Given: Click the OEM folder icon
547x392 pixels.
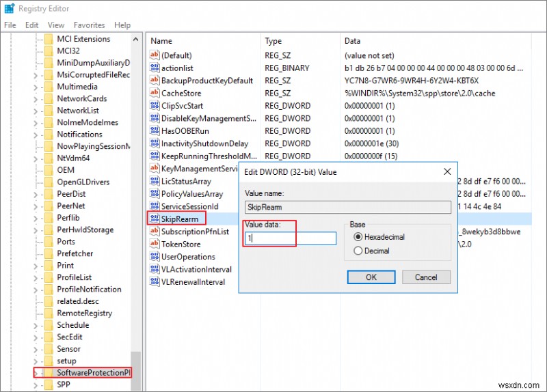Looking at the screenshot, I should 49,169.
